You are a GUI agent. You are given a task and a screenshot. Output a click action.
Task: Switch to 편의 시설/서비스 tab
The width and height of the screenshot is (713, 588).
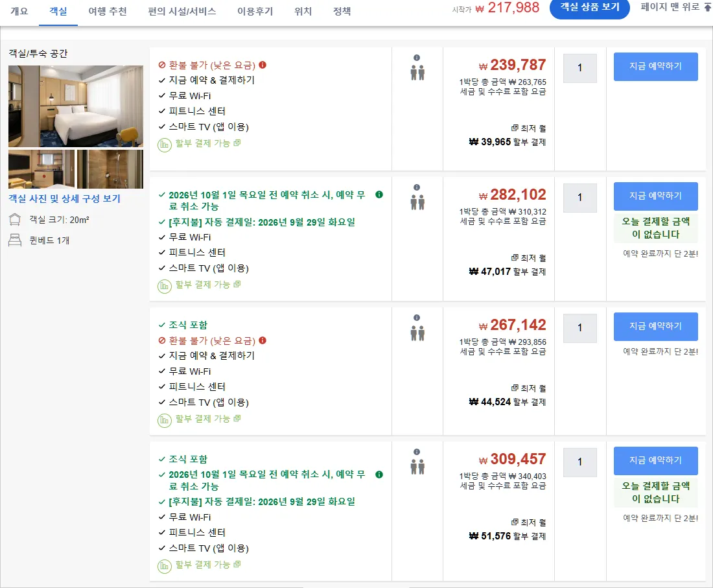(182, 12)
